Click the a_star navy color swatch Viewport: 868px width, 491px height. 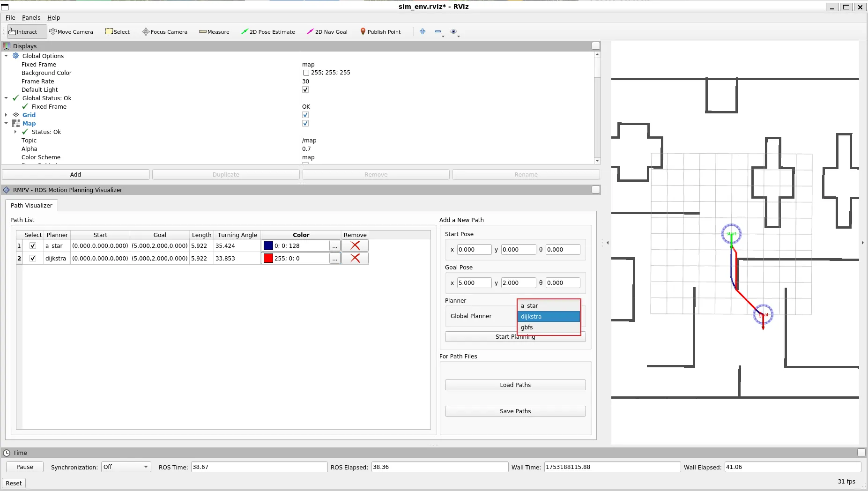tap(268, 245)
